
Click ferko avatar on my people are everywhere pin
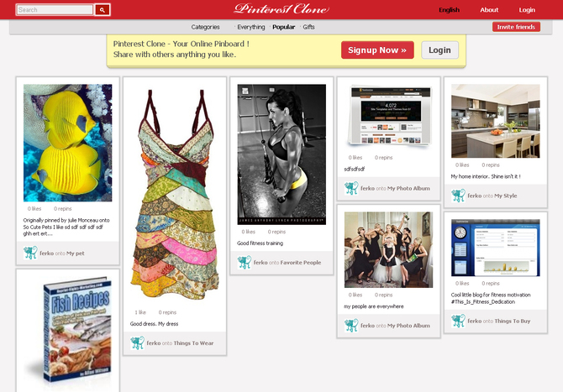[x=351, y=326]
